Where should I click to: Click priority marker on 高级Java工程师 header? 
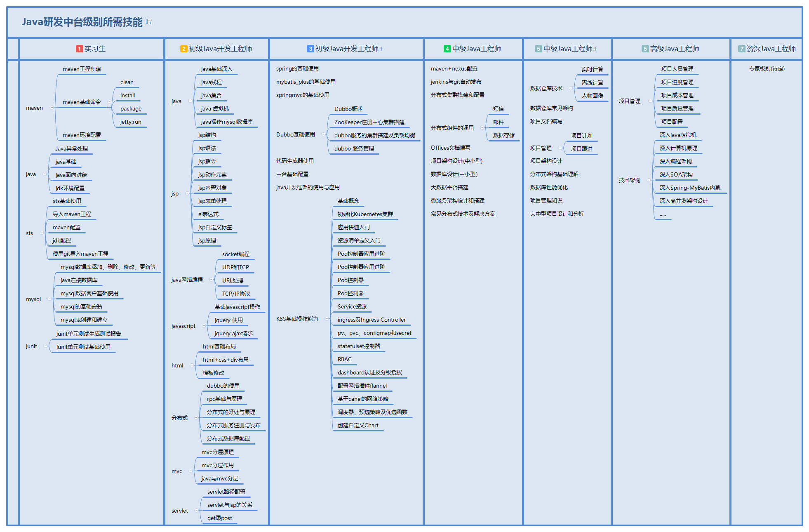coord(645,49)
